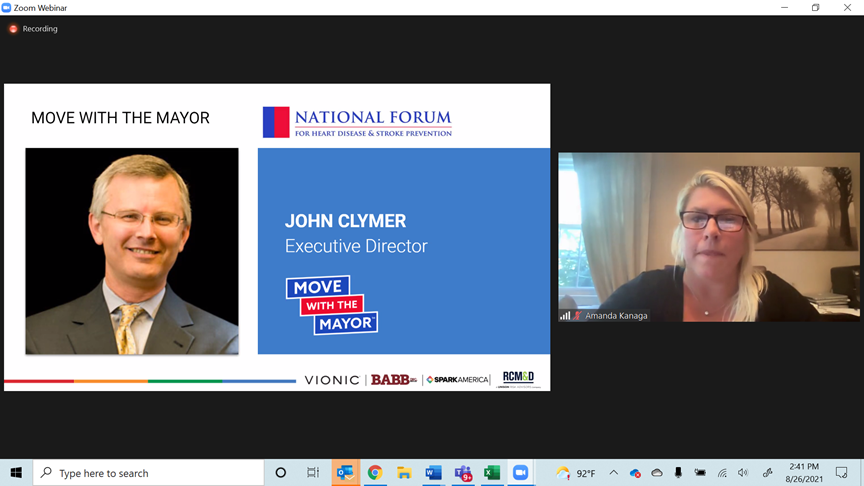Open Cortana circle icon in taskbar
864x486 pixels.
(280, 473)
